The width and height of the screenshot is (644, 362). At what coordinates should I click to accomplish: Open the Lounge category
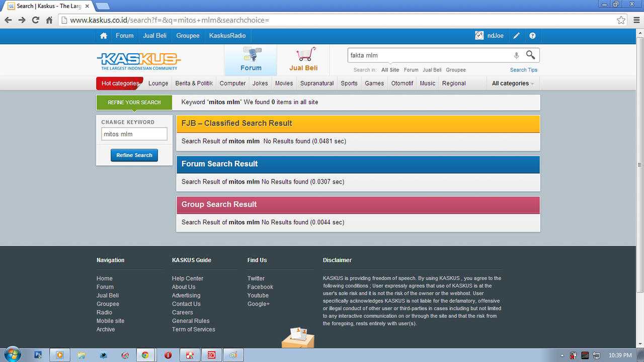point(158,83)
